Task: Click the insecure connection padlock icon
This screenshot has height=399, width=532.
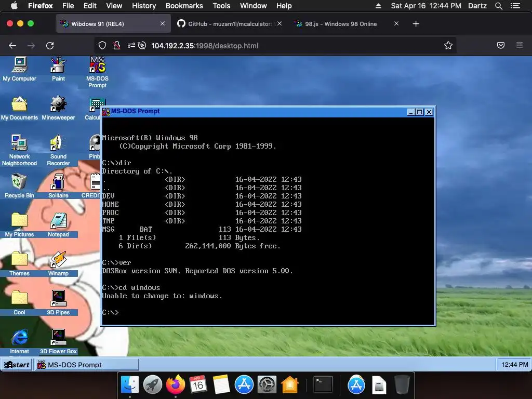Action: coord(117,46)
